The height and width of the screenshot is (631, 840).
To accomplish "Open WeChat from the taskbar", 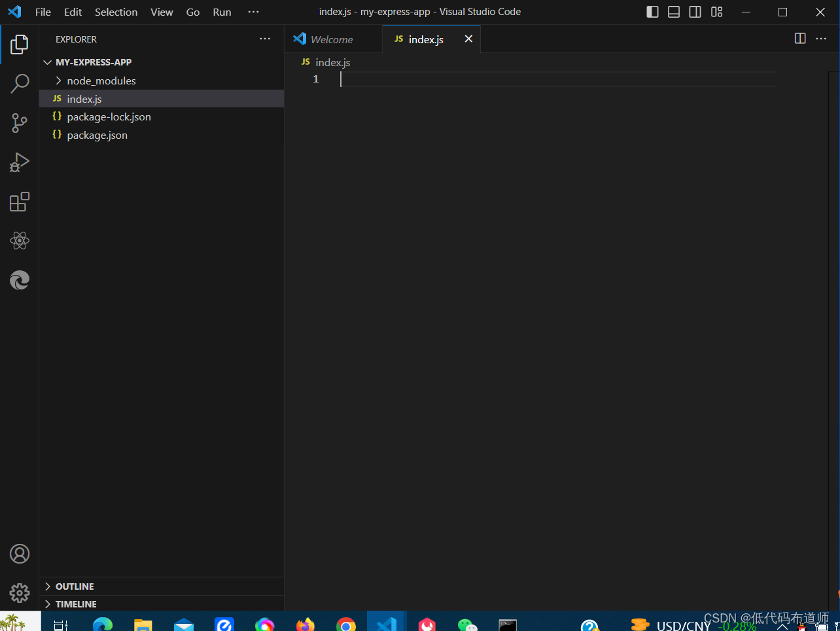I will point(468,624).
